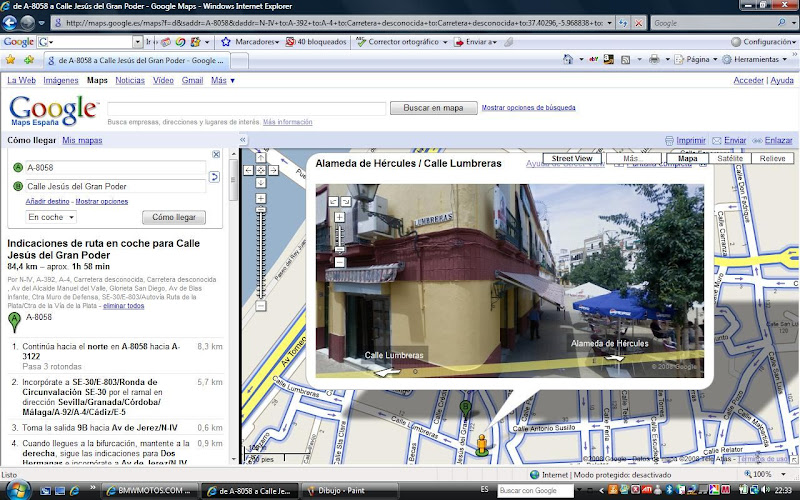Switch to 'BMWMOTOS.COM' taskbar window
This screenshot has width=800, height=500.
click(x=149, y=491)
